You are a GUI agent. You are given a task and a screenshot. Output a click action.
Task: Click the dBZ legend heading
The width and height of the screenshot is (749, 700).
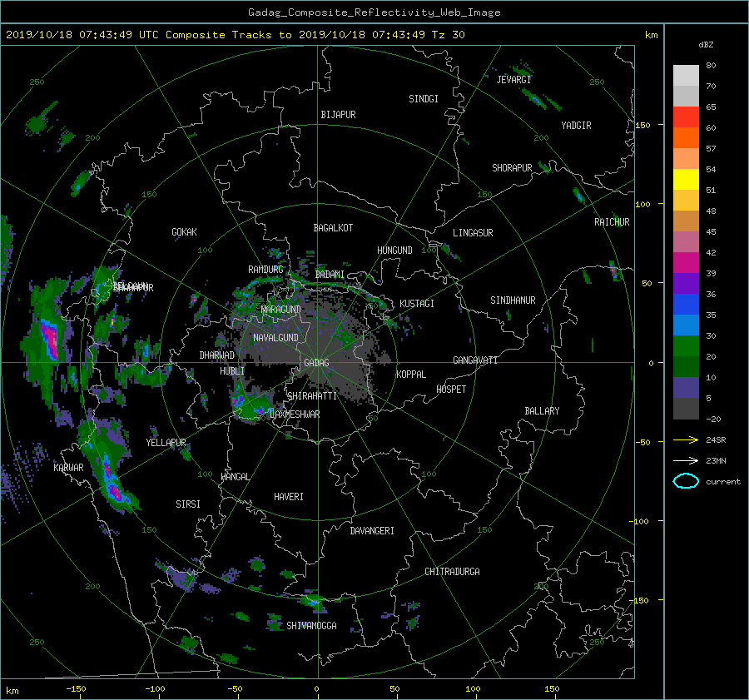(706, 45)
